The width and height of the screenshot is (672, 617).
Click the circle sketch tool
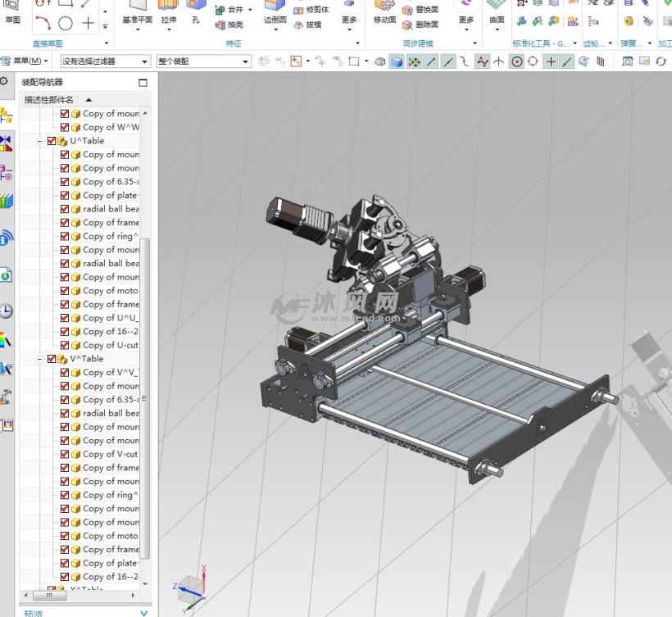66,24
